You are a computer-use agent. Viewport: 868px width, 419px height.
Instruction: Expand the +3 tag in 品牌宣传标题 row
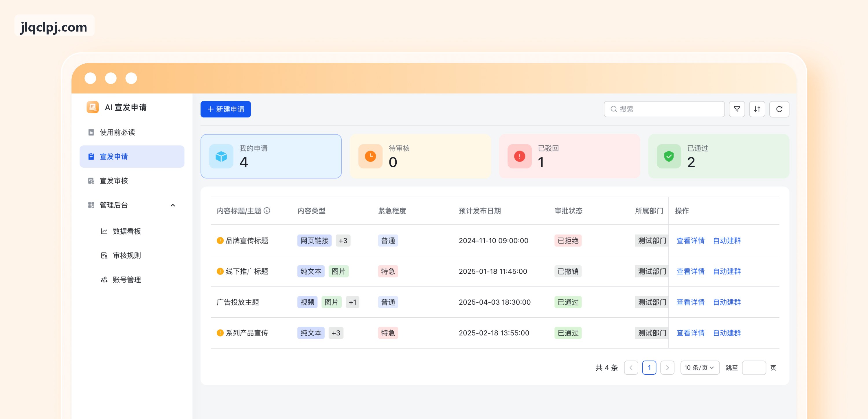pos(343,241)
